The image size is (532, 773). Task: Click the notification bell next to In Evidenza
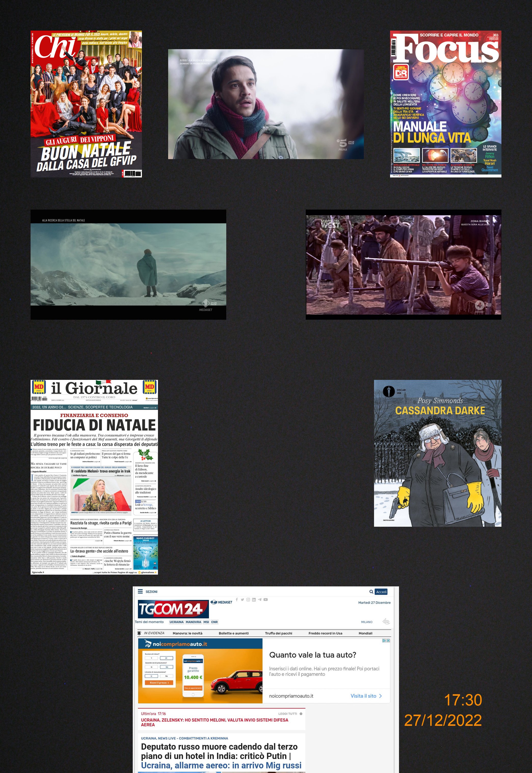point(139,633)
